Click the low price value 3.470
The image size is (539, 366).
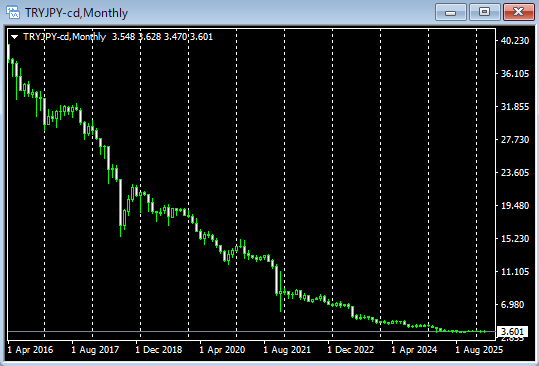[x=175, y=37]
